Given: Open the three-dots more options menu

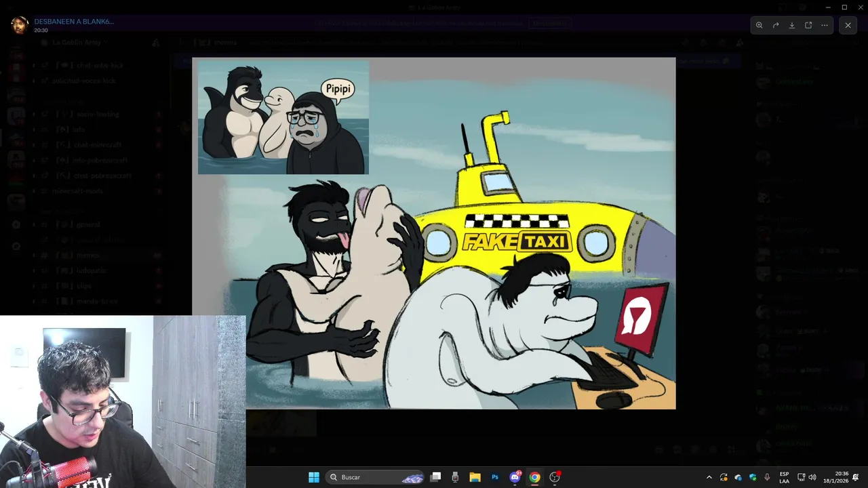Looking at the screenshot, I should click(x=825, y=25).
